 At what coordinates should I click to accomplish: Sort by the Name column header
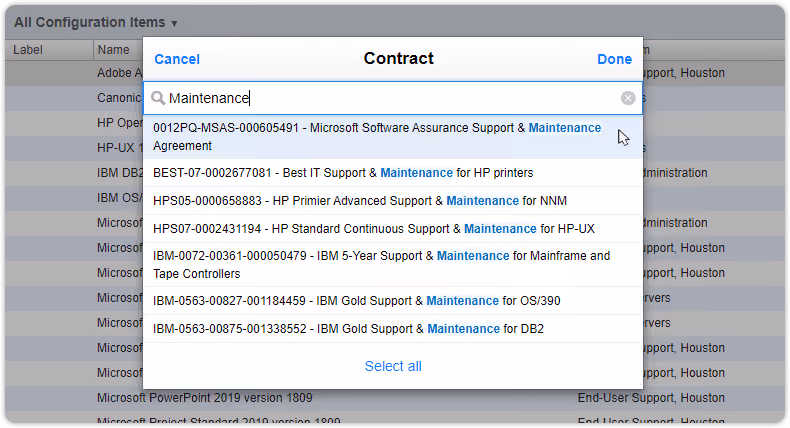point(113,50)
